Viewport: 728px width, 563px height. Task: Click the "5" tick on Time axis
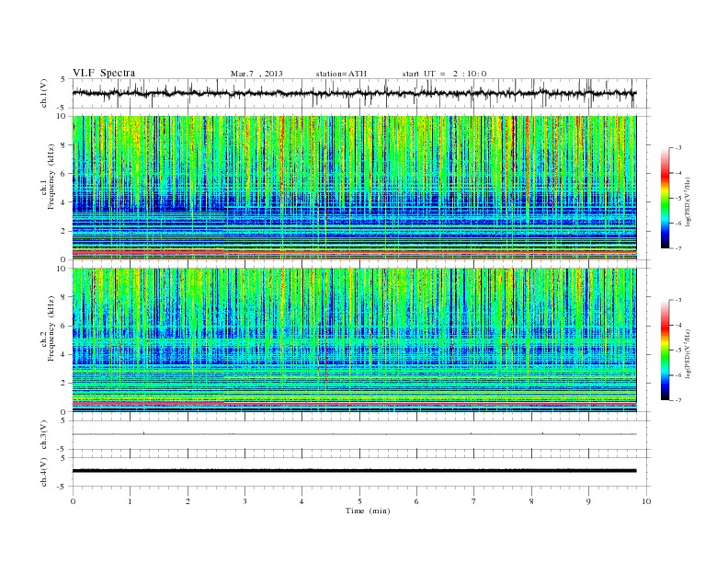[359, 501]
